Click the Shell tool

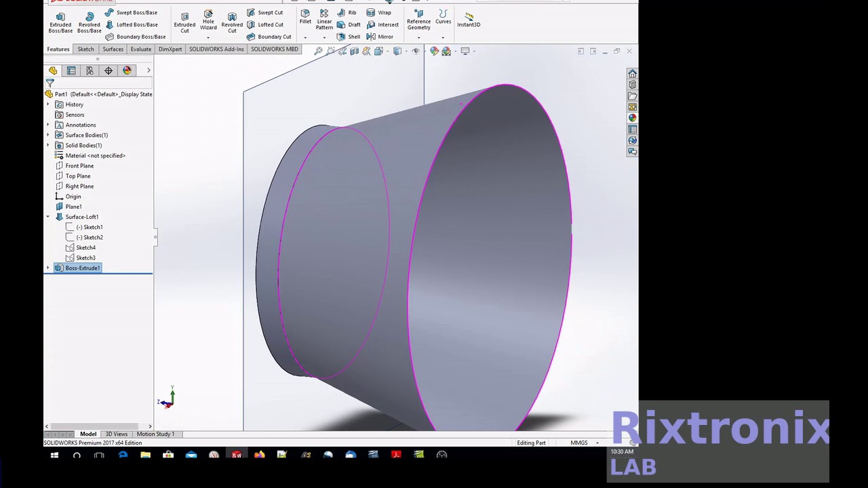pyautogui.click(x=349, y=37)
